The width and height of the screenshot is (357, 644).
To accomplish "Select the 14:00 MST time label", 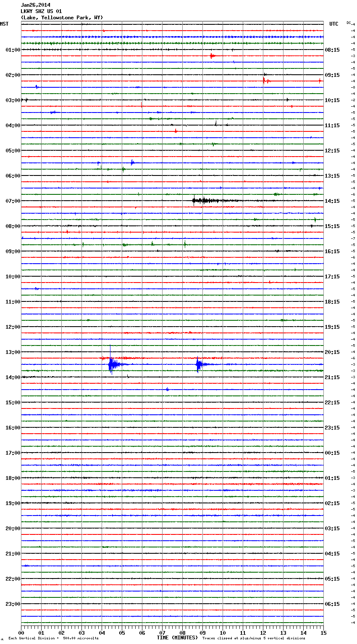I will (13, 377).
